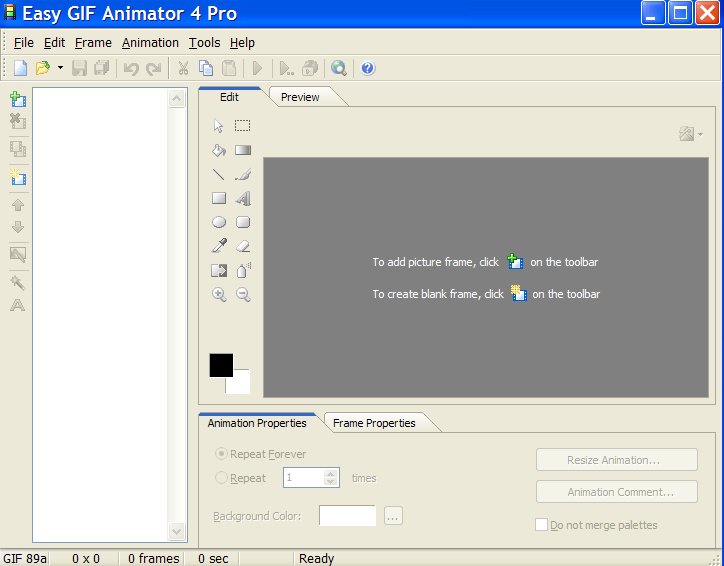
Task: Open the Tools menu
Action: point(204,43)
